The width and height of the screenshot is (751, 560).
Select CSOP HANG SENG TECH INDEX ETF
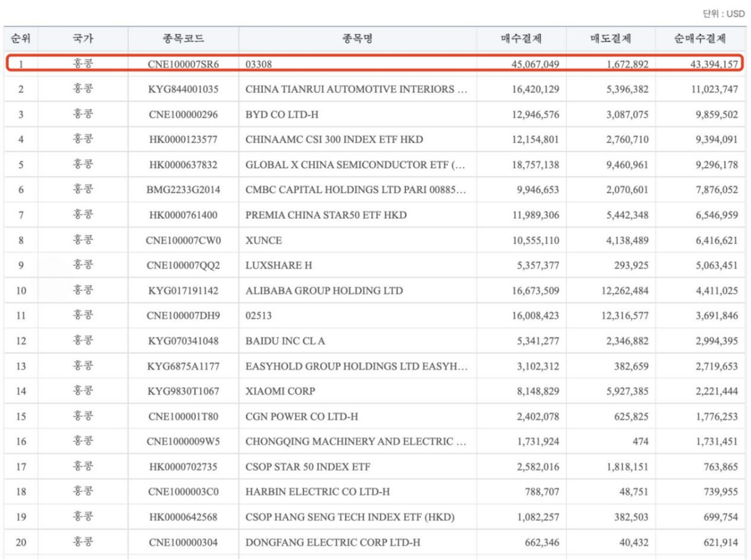(350, 517)
